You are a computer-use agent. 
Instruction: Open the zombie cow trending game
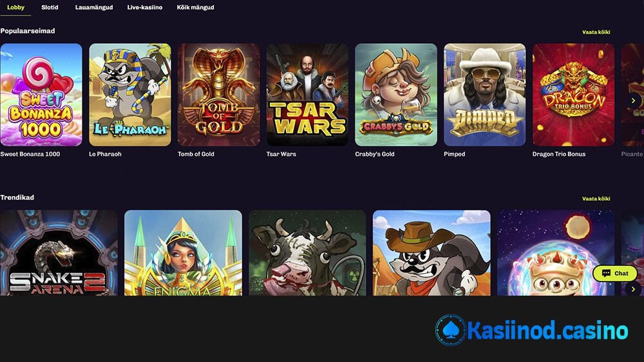(x=307, y=252)
